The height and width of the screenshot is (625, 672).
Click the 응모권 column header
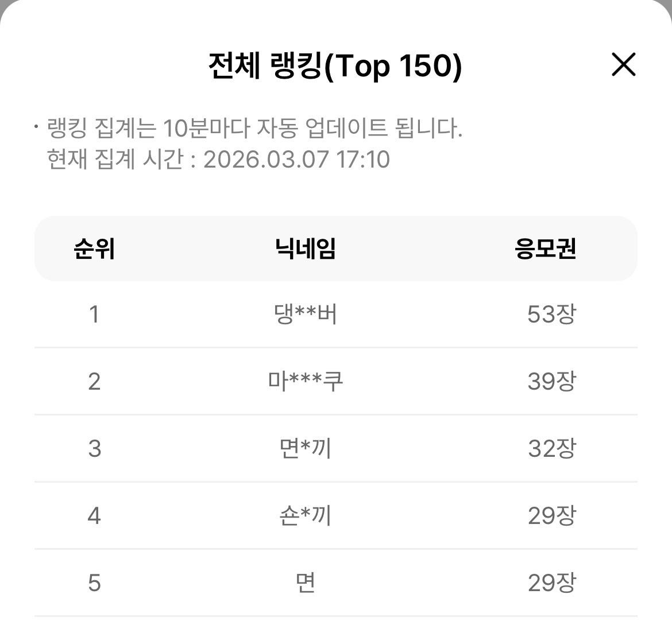click(545, 249)
